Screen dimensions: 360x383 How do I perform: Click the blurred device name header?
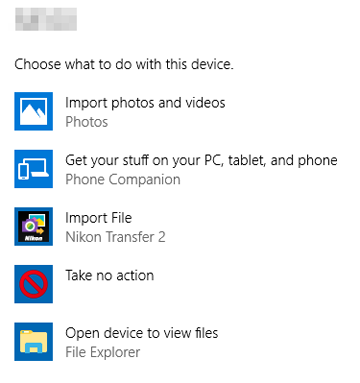(x=46, y=19)
